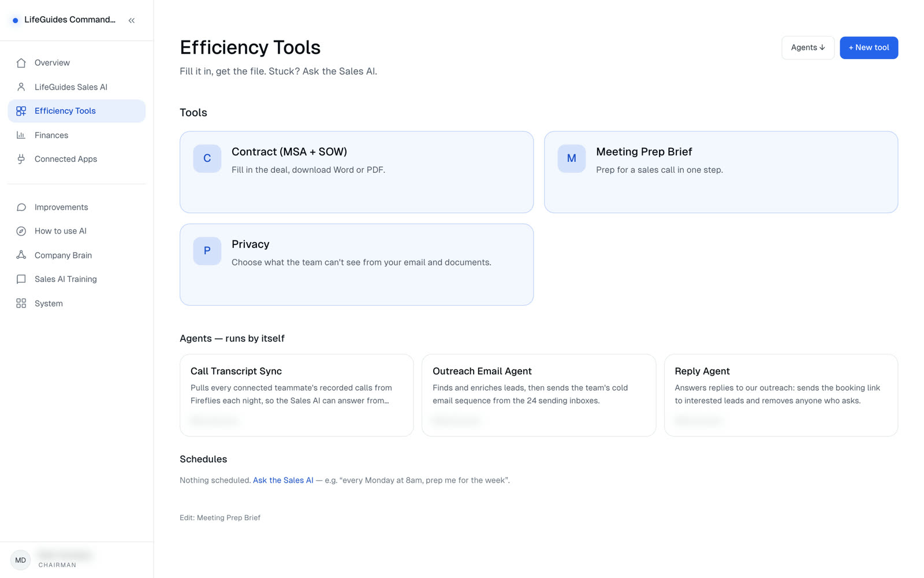Open the Contract (MSA + SOW) tool card

[x=356, y=172]
